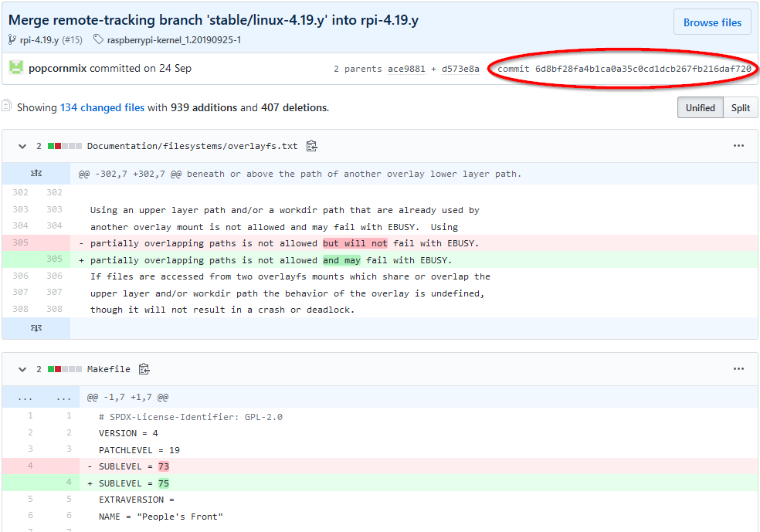Click the line PATCHLEVEL = 19
The height and width of the screenshot is (532, 760).
point(139,450)
